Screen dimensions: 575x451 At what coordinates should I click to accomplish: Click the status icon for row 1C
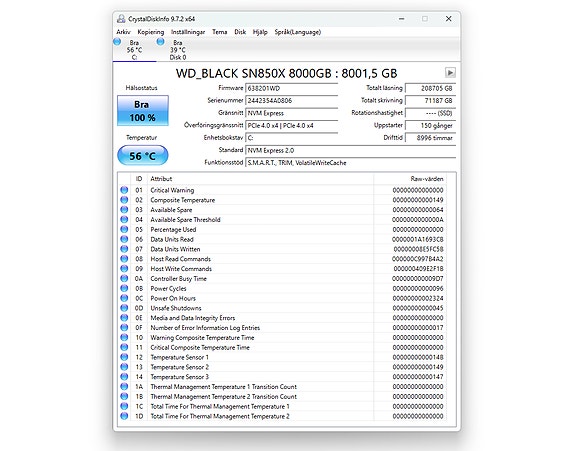(124, 406)
